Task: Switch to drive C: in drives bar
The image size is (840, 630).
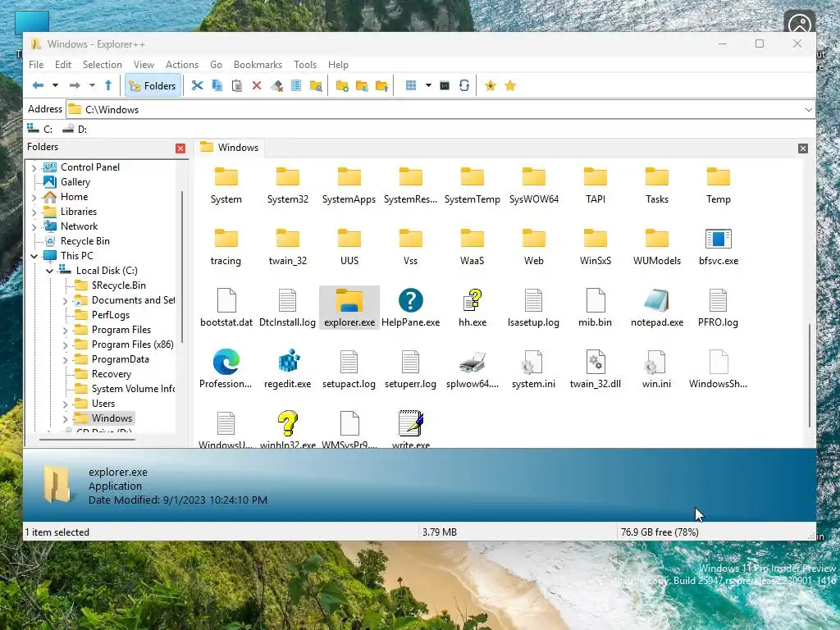Action: click(40, 129)
